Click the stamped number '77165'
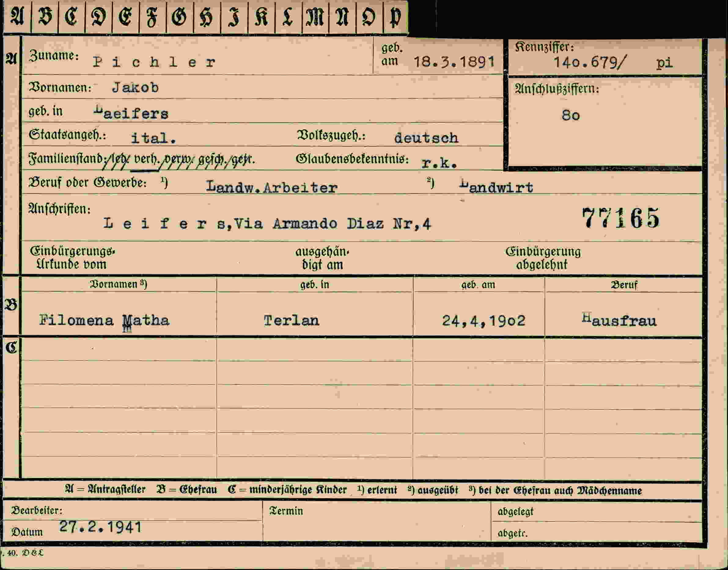Viewport: 728px width, 570px height. [x=621, y=218]
